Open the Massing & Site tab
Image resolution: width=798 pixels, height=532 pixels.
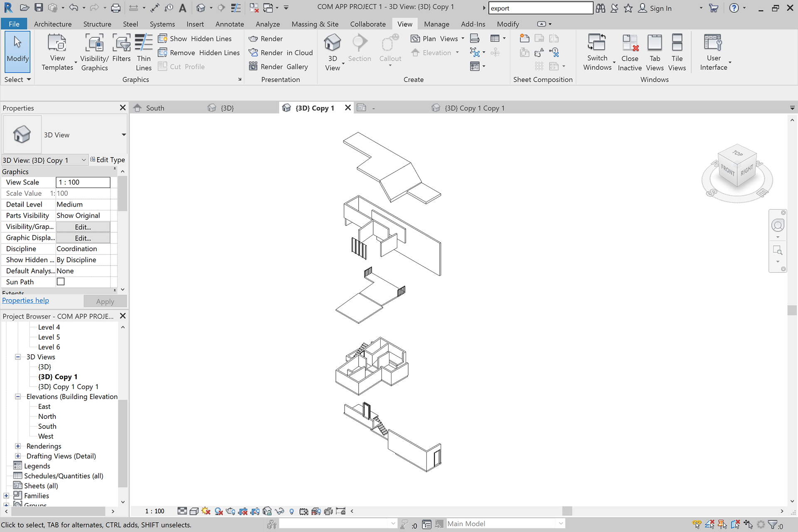click(x=315, y=24)
